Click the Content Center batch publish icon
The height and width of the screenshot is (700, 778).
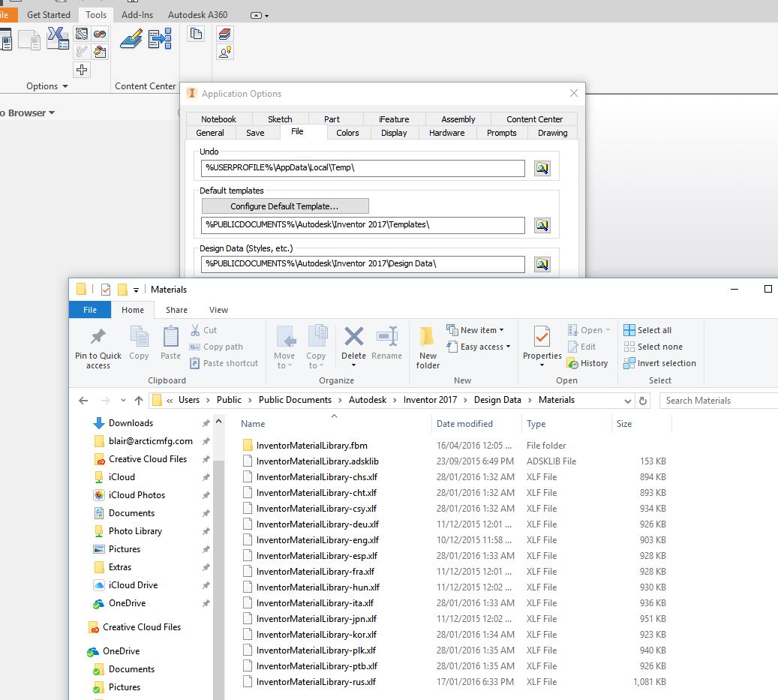[x=161, y=39]
